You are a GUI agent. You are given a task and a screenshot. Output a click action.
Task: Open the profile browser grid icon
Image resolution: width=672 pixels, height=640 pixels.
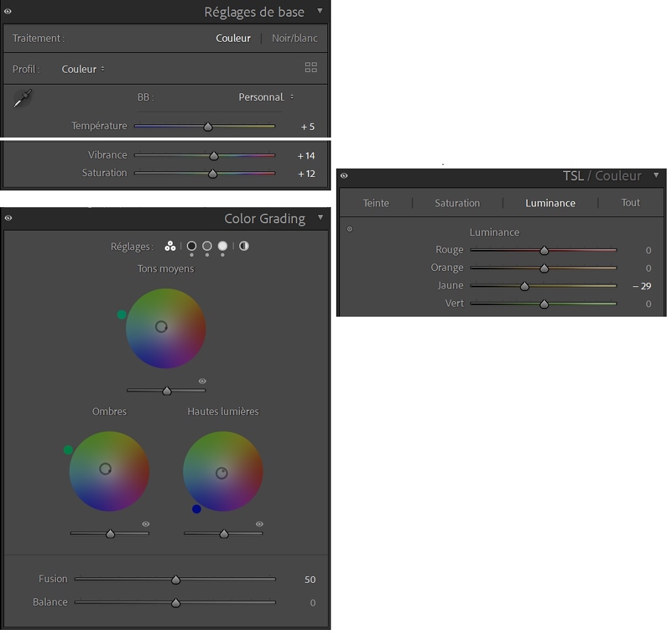point(310,67)
